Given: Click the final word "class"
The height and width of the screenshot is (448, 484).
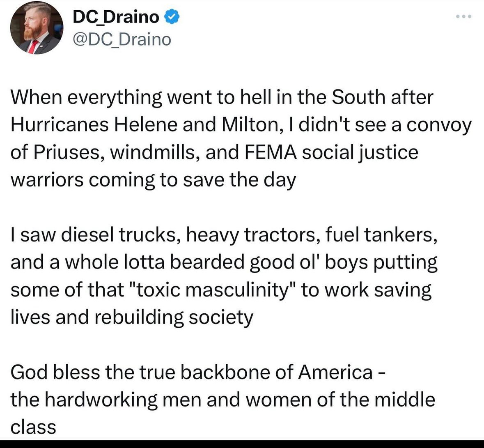Looking at the screenshot, I should pos(33,427).
